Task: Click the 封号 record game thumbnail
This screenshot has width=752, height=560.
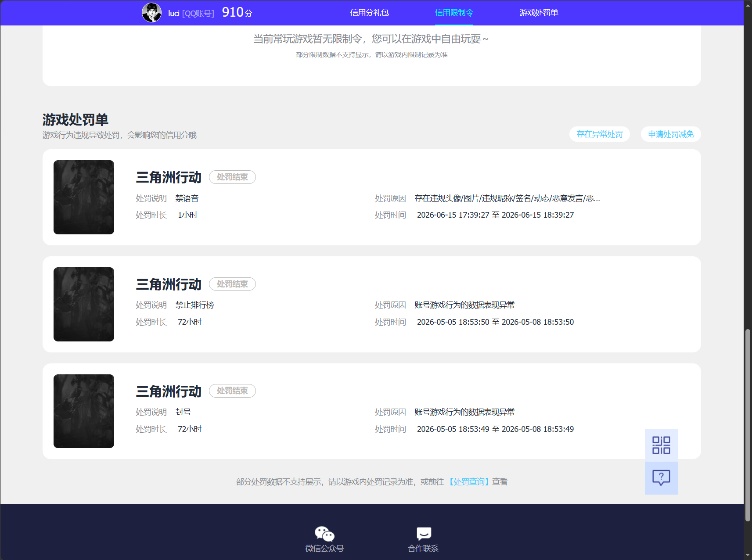Action: coord(84,411)
